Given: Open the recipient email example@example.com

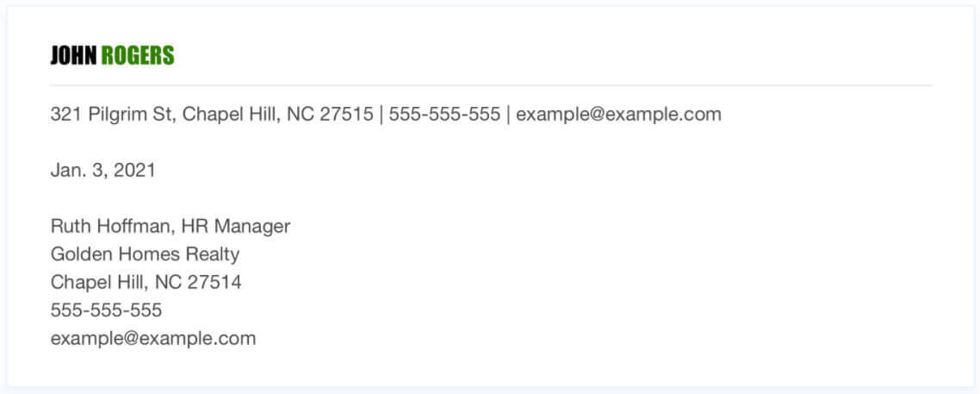Looking at the screenshot, I should [x=153, y=338].
